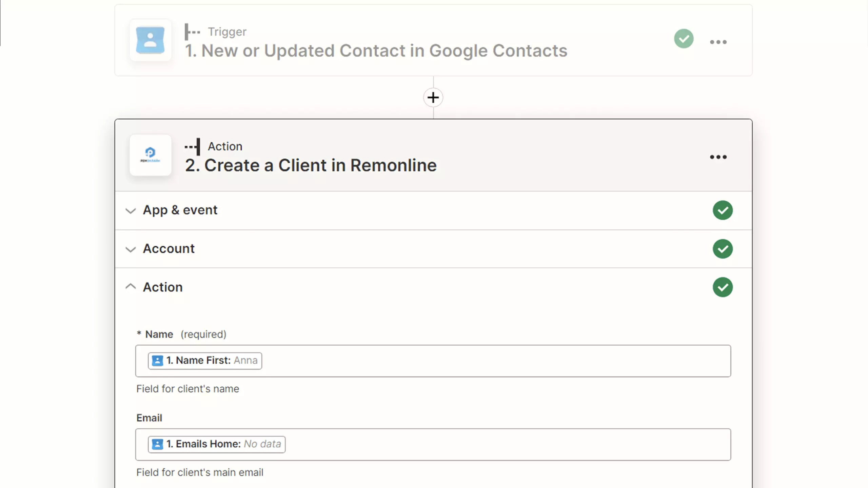
Task: Expand the App & event section chevron
Action: [131, 211]
